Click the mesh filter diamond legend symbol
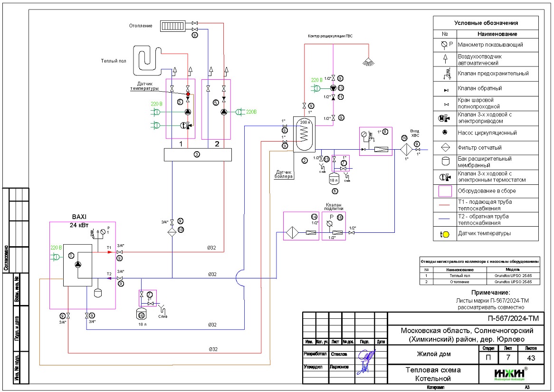 pyautogui.click(x=445, y=148)
